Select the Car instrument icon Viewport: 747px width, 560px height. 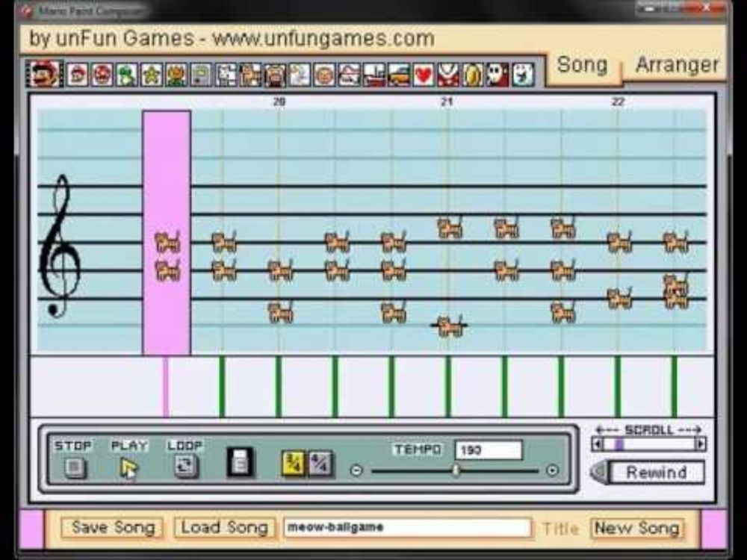pyautogui.click(x=399, y=75)
